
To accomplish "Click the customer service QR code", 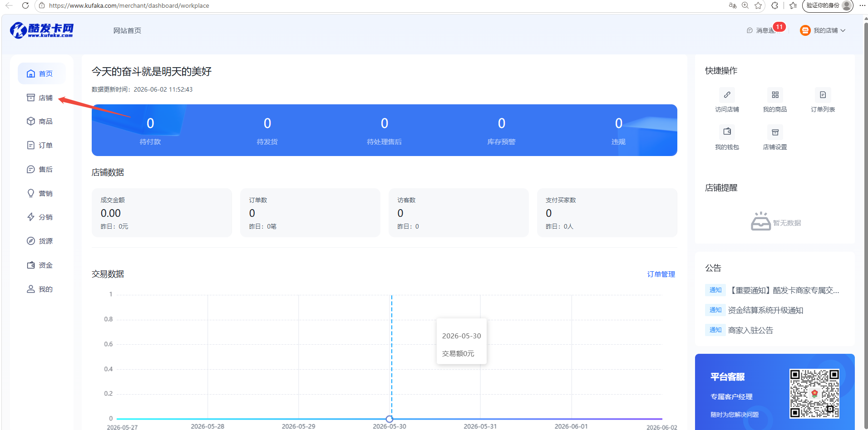I will (814, 393).
